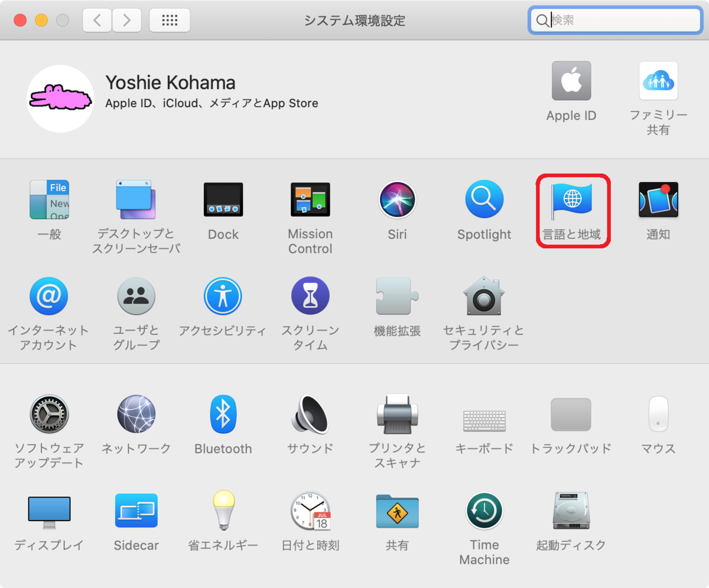Show all preferences with grid button

coord(170,20)
